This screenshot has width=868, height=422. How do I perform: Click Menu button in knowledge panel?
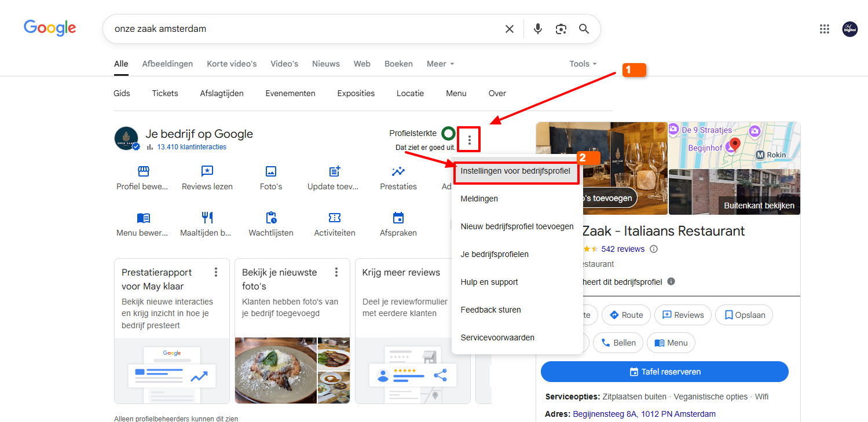[x=671, y=343]
